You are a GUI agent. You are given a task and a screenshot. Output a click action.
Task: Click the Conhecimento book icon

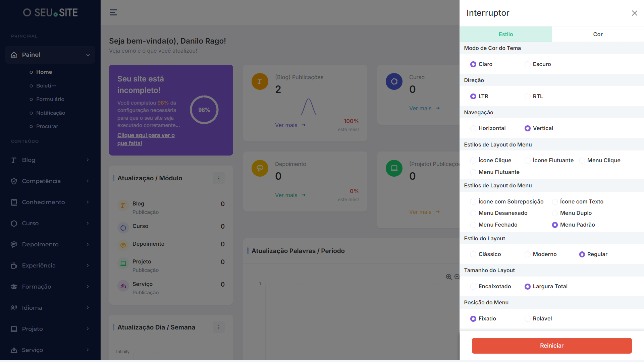(x=14, y=202)
